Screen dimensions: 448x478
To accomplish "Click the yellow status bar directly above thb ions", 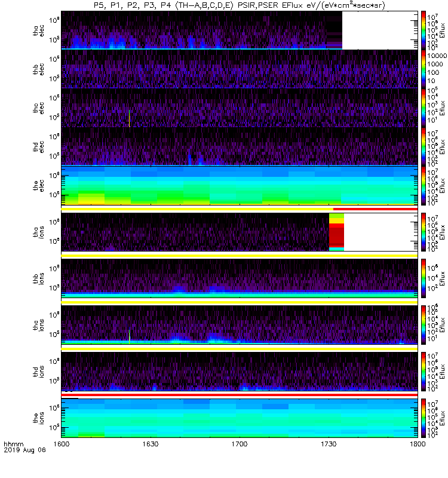I will click(240, 256).
